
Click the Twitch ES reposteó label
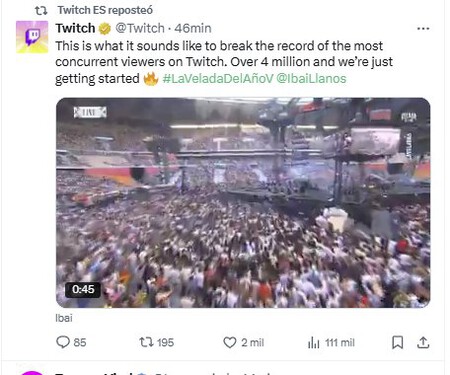(105, 10)
